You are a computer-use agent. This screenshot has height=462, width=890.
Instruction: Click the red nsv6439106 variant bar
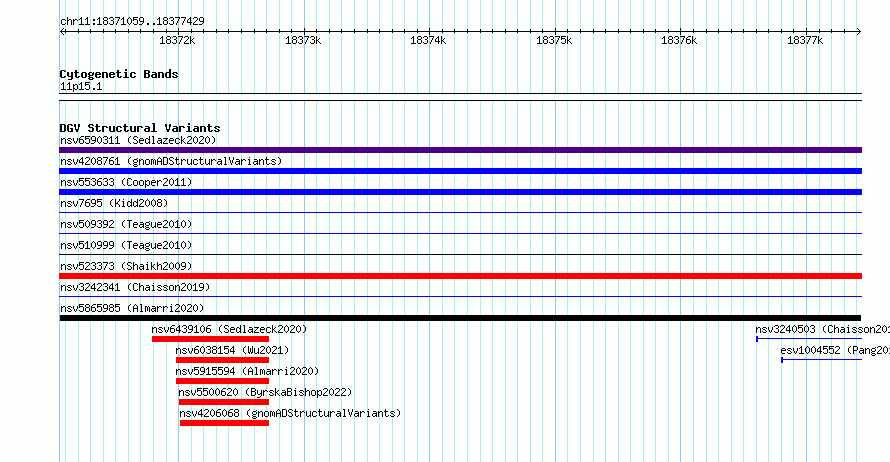click(211, 339)
